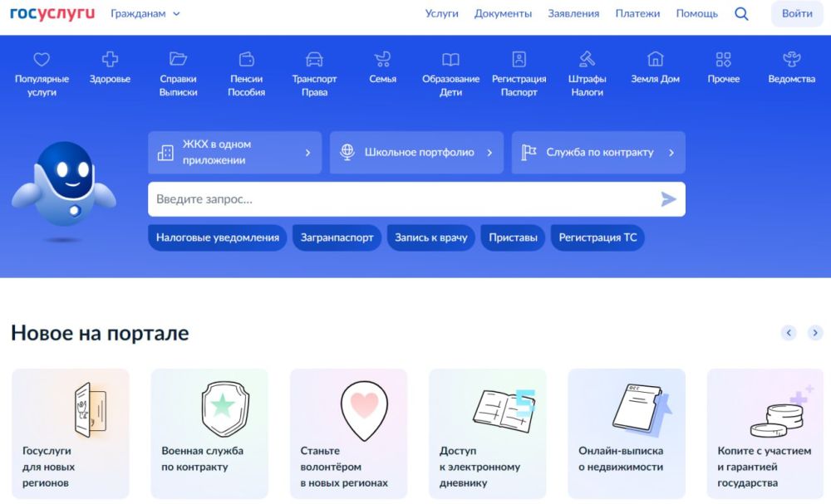Image resolution: width=831 pixels, height=504 pixels.
Task: Click the Войти login button
Action: [797, 14]
